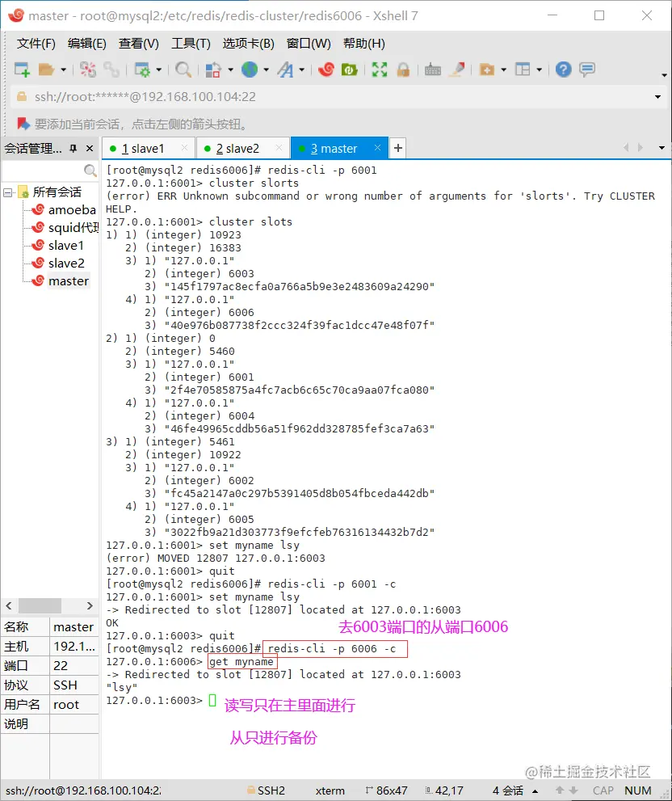
Task: Pin the session manager panel
Action: pyautogui.click(x=73, y=148)
